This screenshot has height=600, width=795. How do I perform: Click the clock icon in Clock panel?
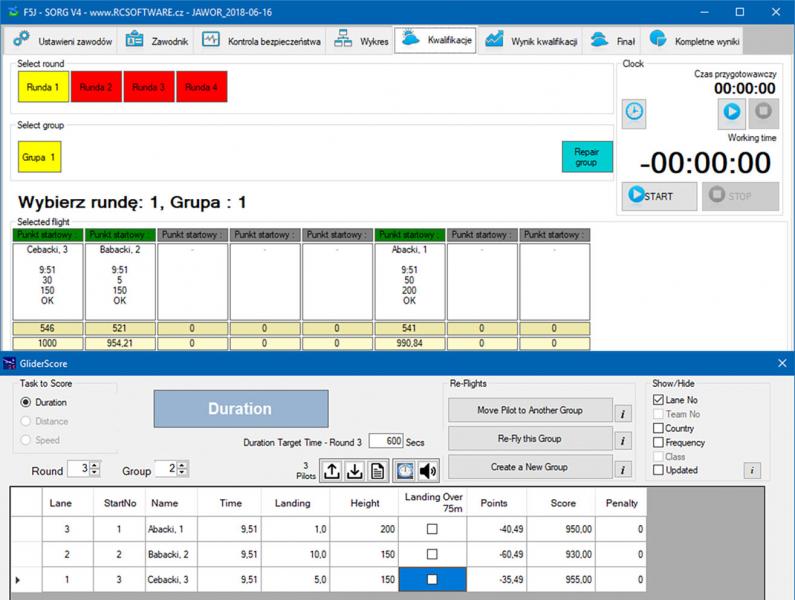point(634,112)
